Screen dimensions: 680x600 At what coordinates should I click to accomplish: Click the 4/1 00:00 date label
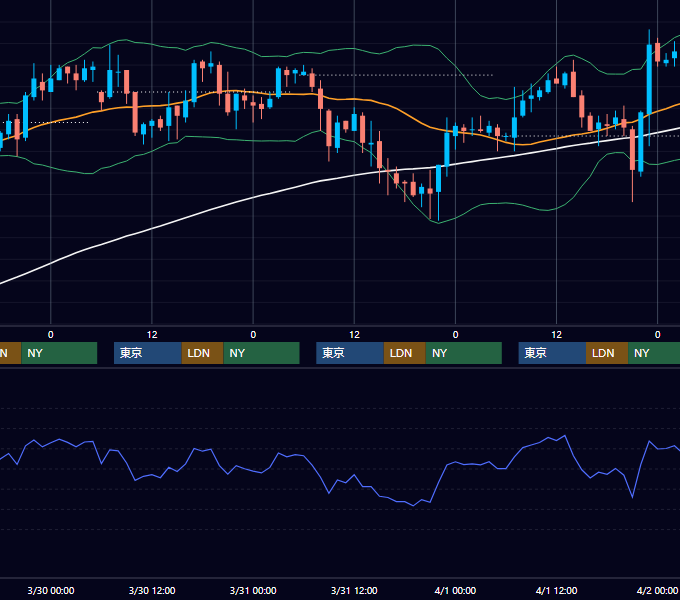coord(455,590)
